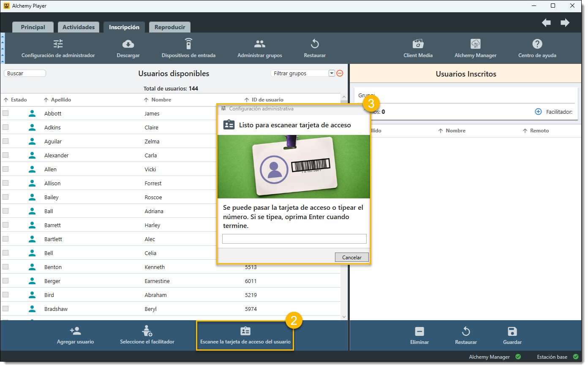Click Agregar usuario icon
The image size is (588, 368).
pyautogui.click(x=75, y=331)
